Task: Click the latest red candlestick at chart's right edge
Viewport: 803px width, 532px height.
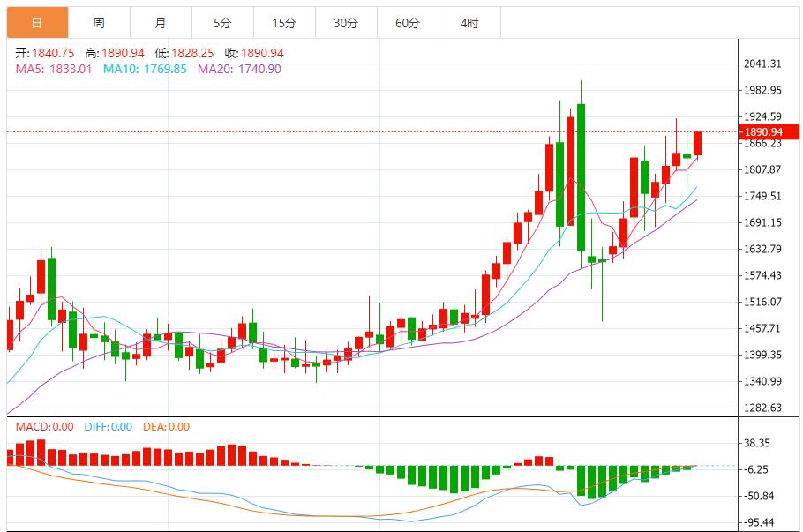Action: pyautogui.click(x=697, y=144)
